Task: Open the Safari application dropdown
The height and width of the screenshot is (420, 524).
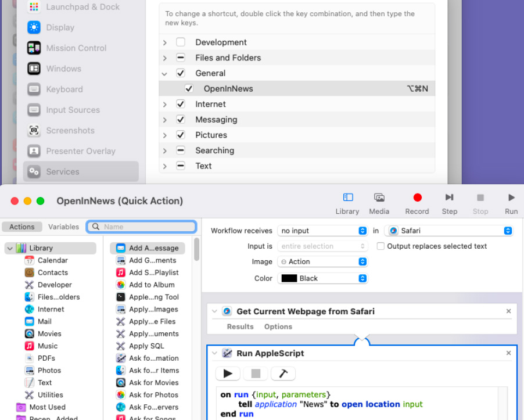Action: tap(448, 231)
